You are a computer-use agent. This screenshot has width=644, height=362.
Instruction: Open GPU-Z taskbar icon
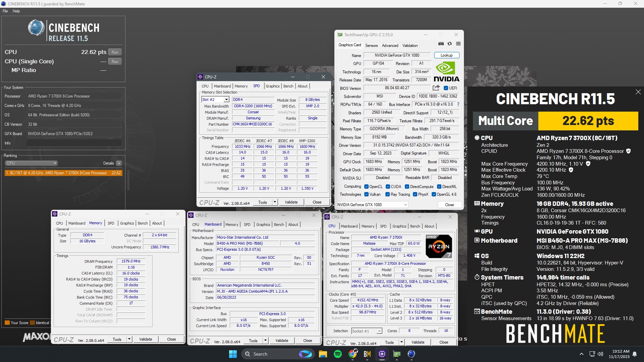pos(397,354)
